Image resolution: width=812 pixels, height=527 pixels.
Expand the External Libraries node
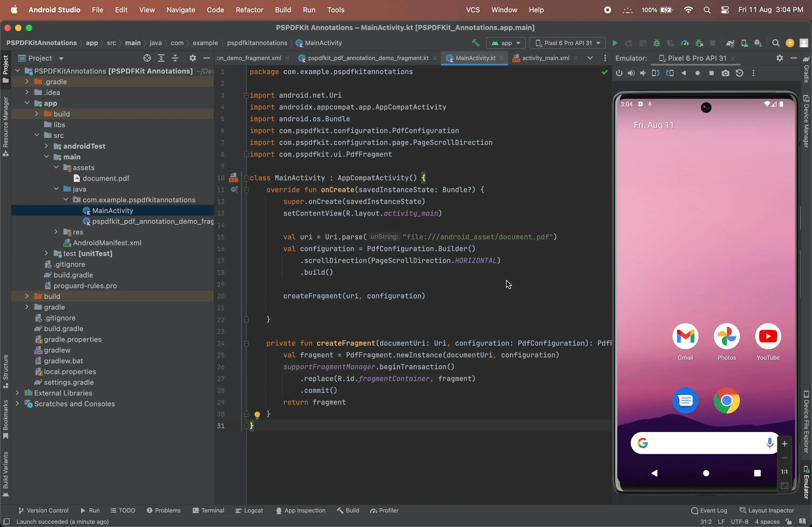click(17, 393)
